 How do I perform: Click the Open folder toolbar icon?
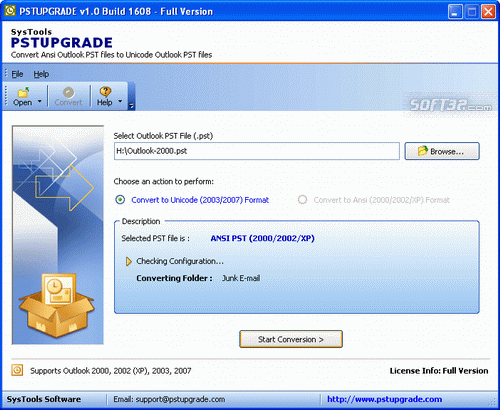23,92
